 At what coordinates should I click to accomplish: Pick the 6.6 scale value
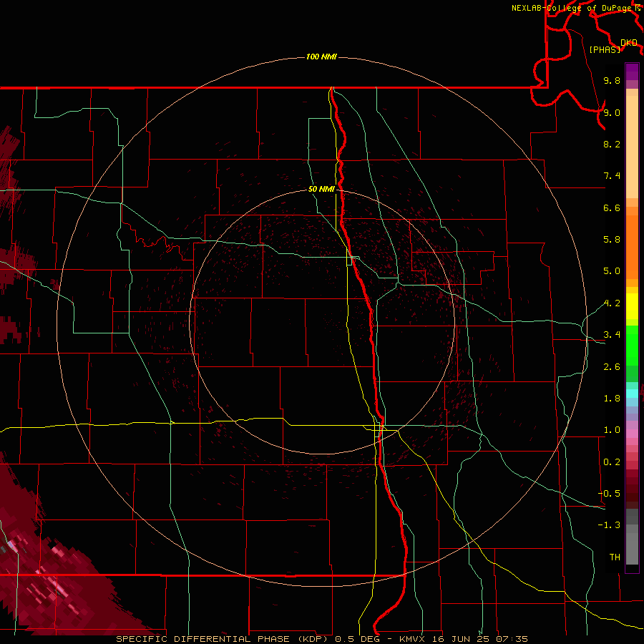(612, 208)
